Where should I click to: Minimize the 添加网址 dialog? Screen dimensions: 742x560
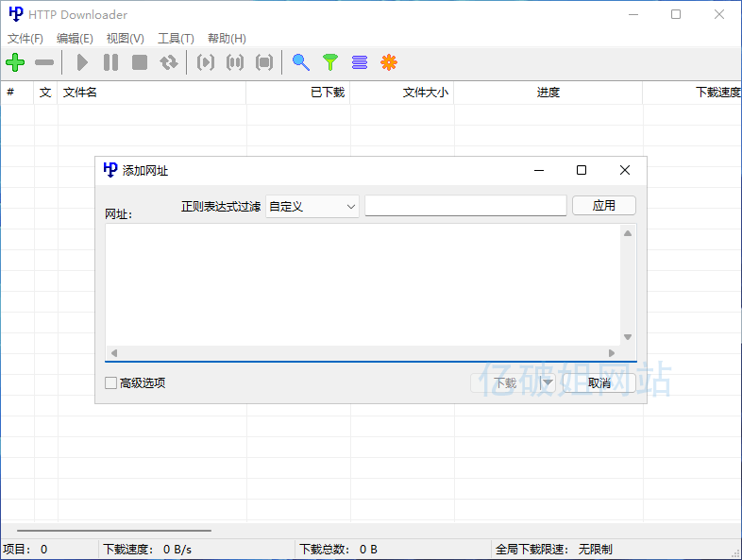(539, 170)
